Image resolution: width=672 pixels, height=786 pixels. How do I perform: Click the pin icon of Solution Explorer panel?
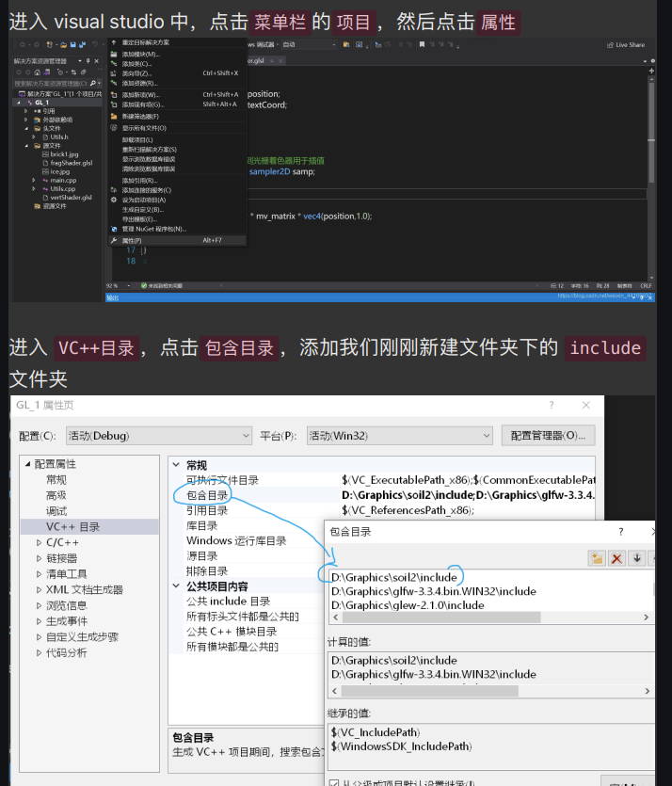tap(88, 61)
